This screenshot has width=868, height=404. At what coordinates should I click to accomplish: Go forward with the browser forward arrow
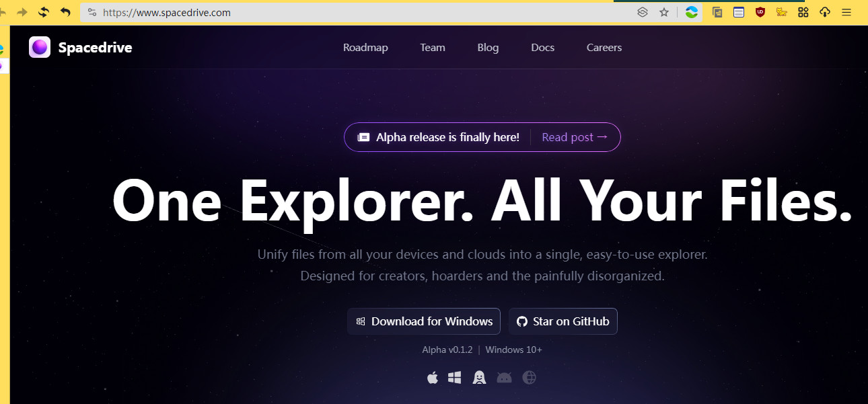(x=22, y=12)
